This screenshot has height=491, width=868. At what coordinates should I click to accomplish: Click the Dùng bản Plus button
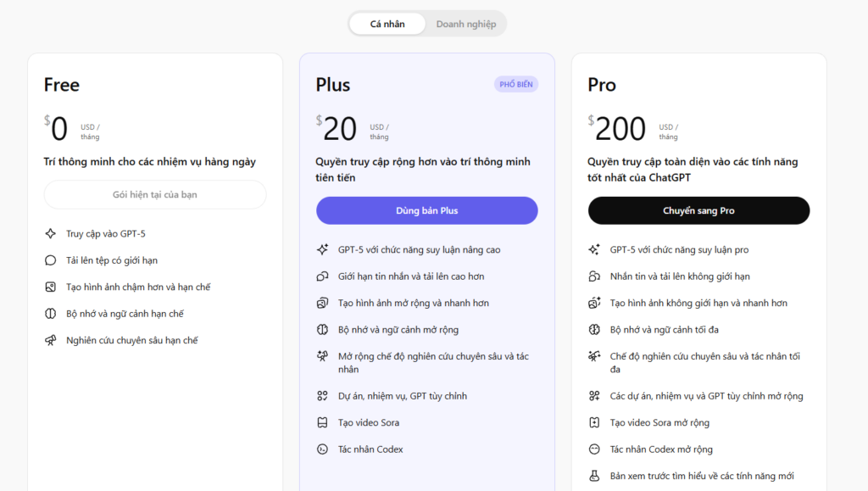(427, 210)
